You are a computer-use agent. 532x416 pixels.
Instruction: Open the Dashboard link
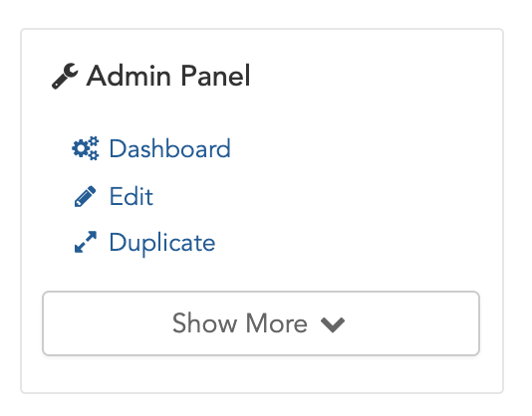169,148
